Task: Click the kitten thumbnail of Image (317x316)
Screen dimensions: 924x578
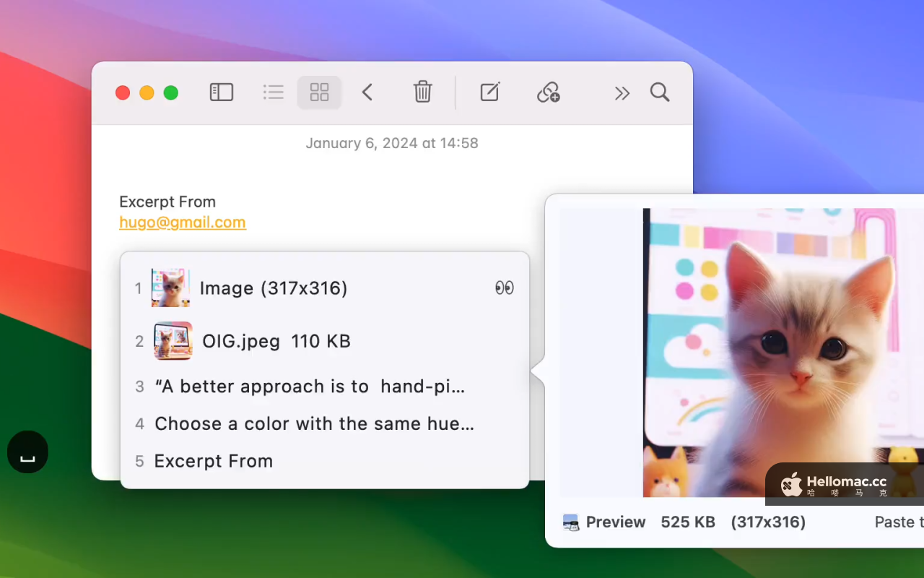Action: pyautogui.click(x=171, y=288)
